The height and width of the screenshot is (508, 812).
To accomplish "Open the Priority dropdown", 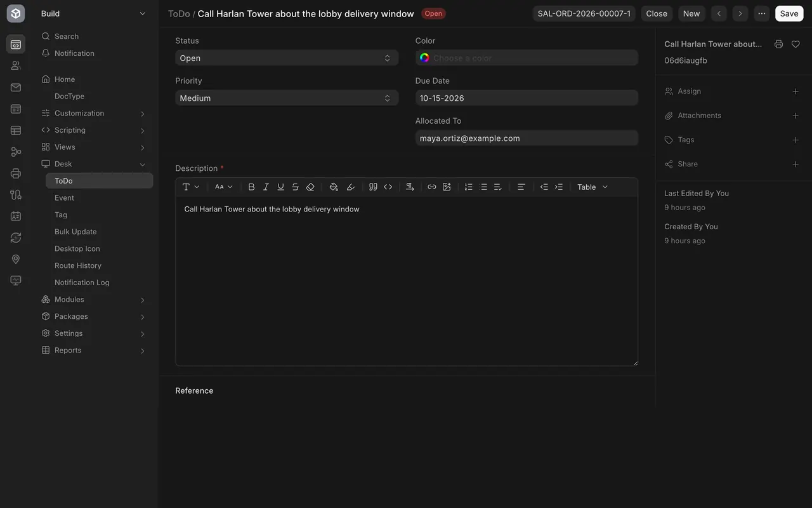I will pyautogui.click(x=287, y=98).
